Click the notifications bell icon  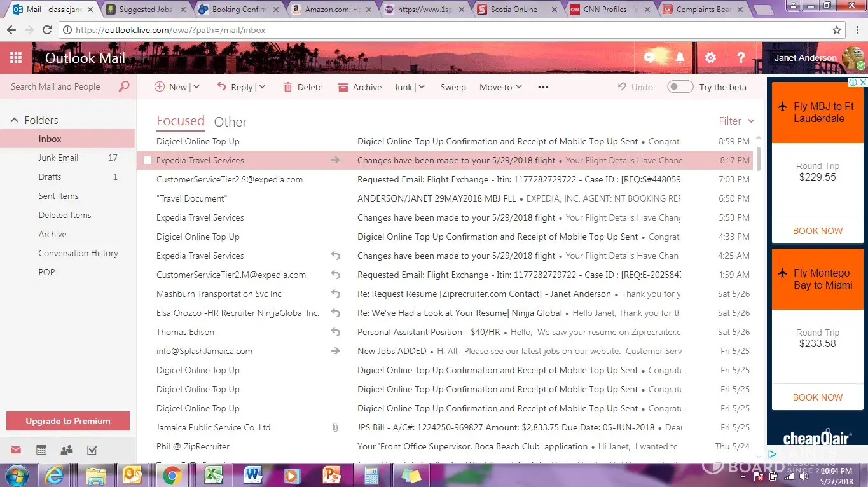680,58
